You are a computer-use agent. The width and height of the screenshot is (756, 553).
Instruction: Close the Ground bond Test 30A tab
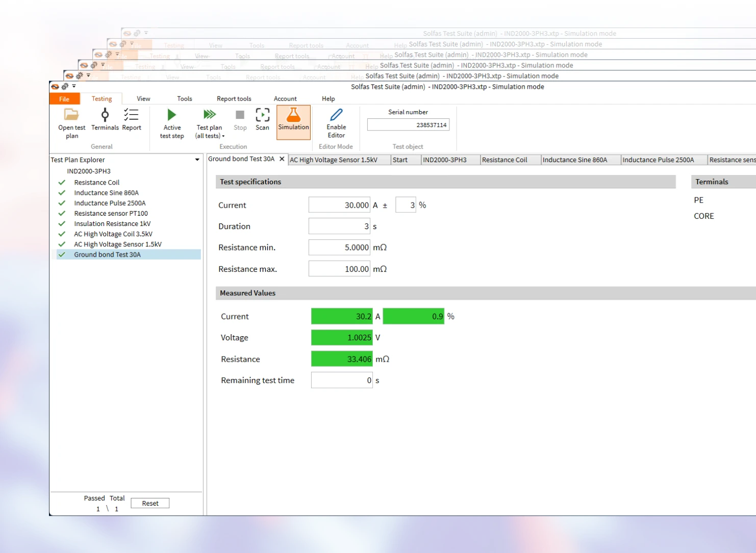[282, 159]
